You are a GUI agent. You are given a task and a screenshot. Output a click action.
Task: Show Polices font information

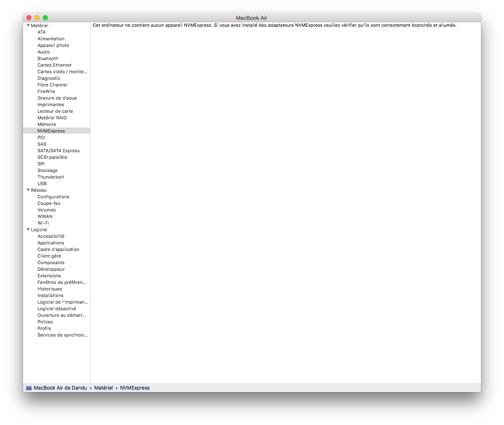(45, 322)
